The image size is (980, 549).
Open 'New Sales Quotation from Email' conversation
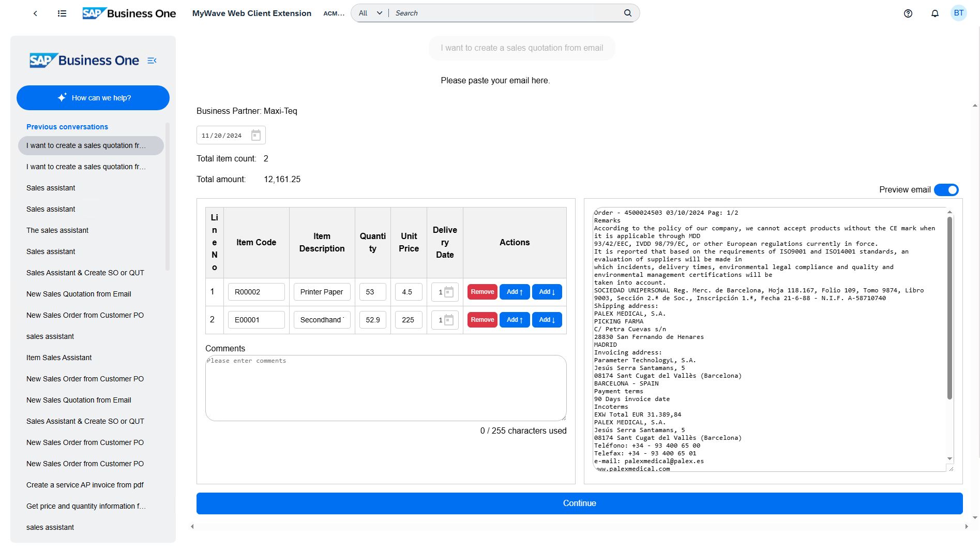click(79, 294)
